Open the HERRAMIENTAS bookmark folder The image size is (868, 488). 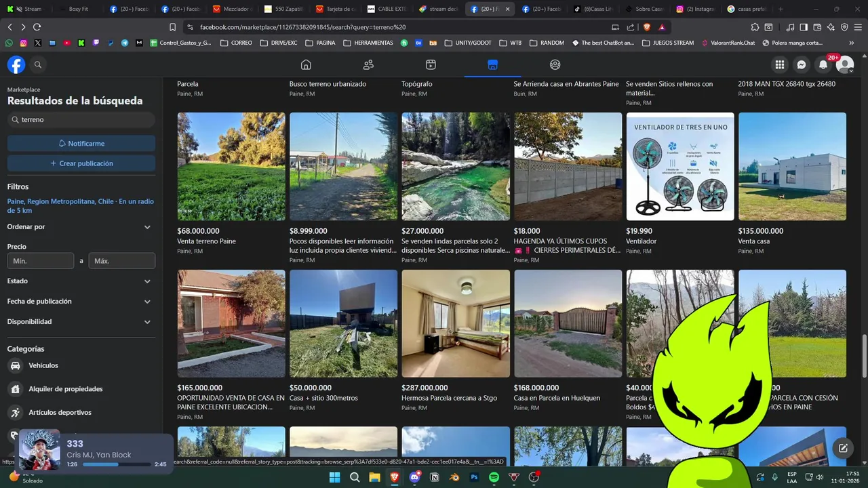pyautogui.click(x=368, y=43)
